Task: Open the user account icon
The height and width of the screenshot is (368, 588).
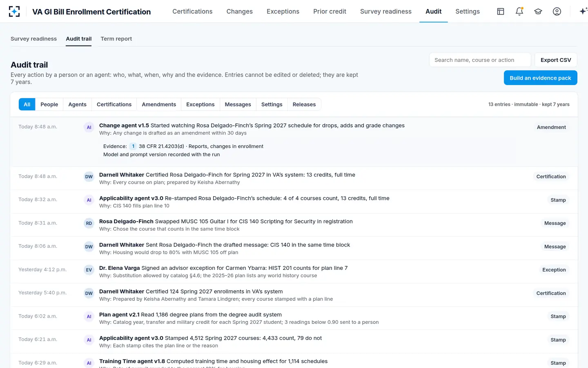Action: click(x=557, y=11)
